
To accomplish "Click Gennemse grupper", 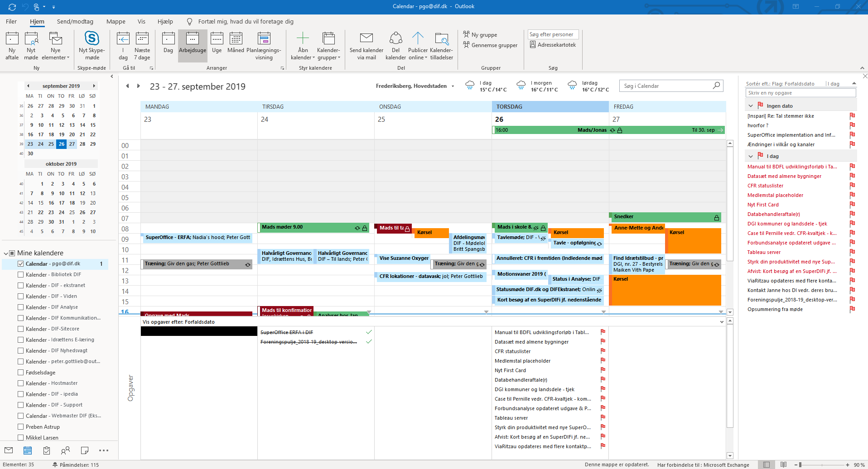I will tap(490, 45).
